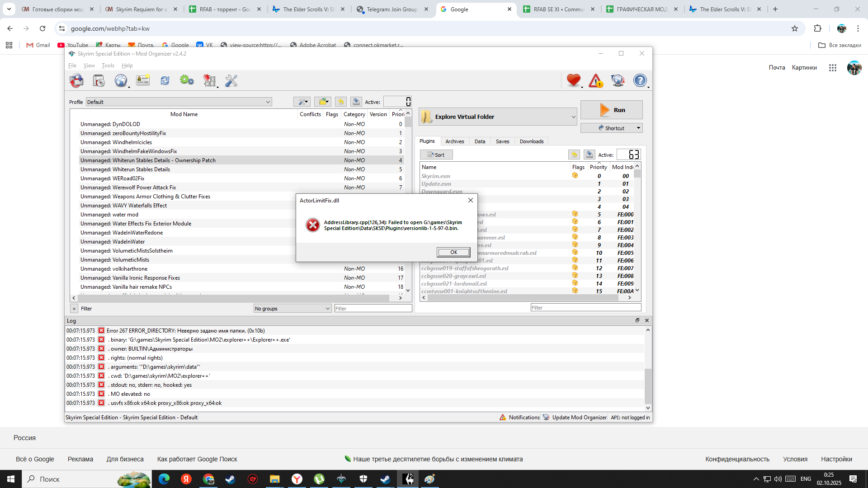Float the Log panel with the undock icon
Screen dimensions: 868x488
click(x=637, y=320)
